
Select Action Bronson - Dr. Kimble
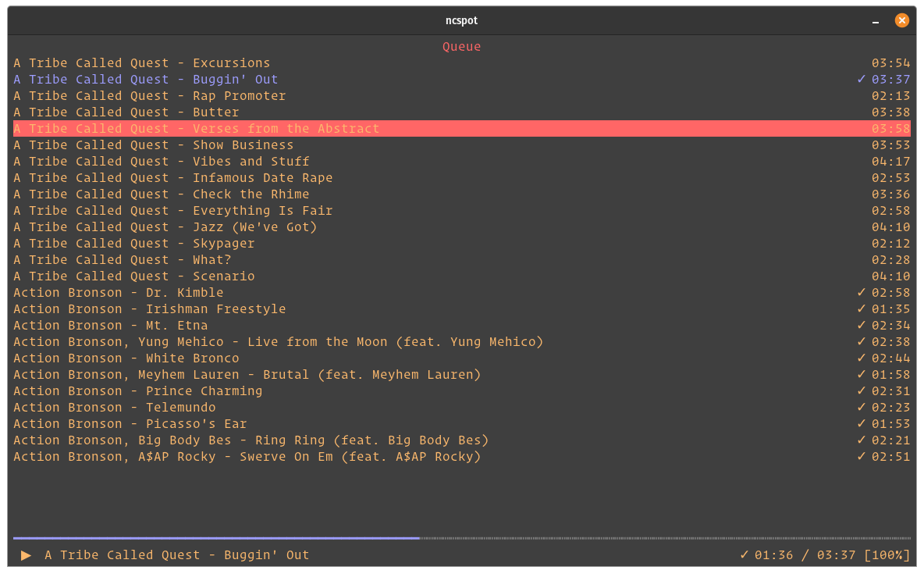pos(462,293)
